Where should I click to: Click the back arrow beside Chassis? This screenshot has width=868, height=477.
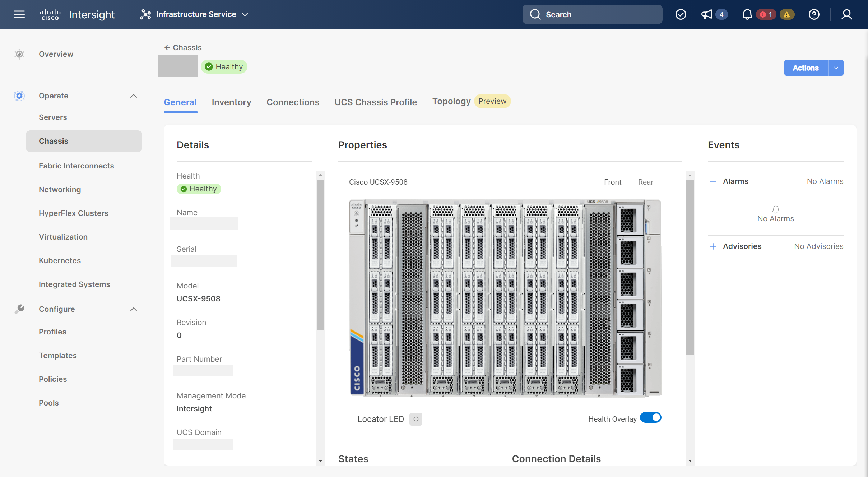167,47
